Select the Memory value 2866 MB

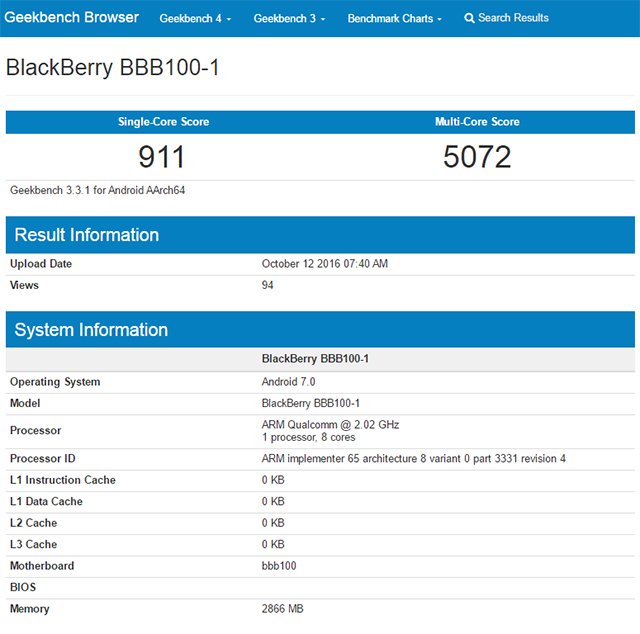(282, 609)
